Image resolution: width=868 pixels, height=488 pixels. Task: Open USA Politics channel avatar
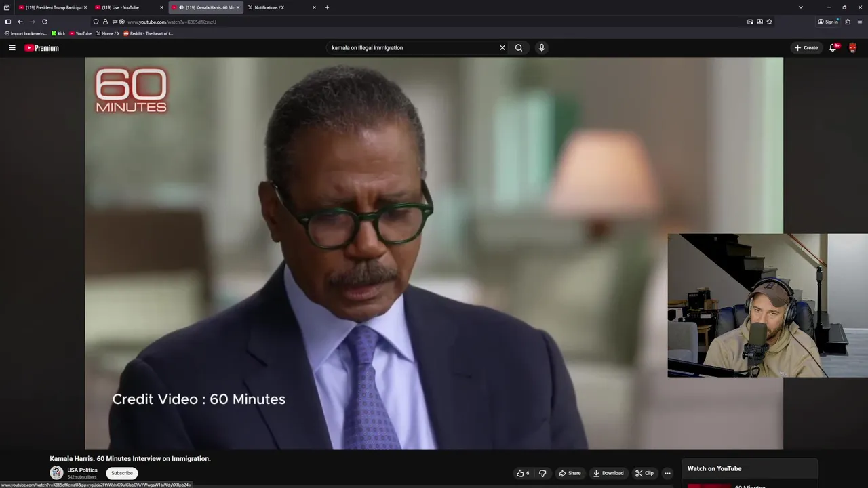point(56,473)
